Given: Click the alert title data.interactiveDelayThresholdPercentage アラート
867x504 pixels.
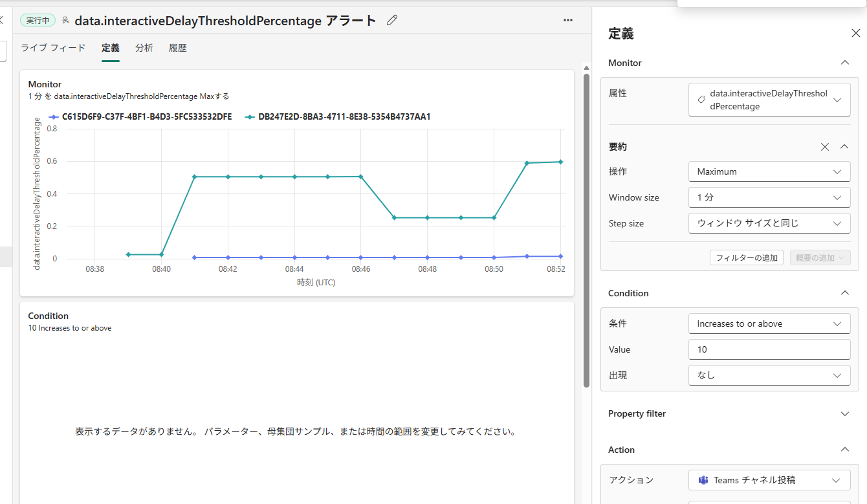Looking at the screenshot, I should click(x=225, y=21).
